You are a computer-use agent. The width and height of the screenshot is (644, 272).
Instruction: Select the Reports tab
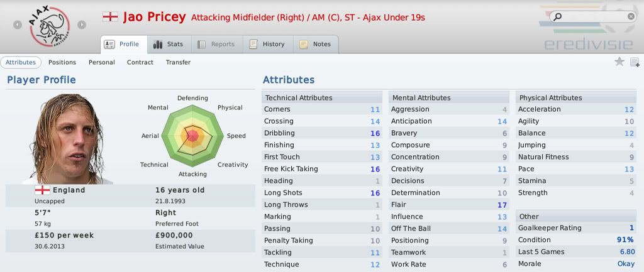point(218,45)
